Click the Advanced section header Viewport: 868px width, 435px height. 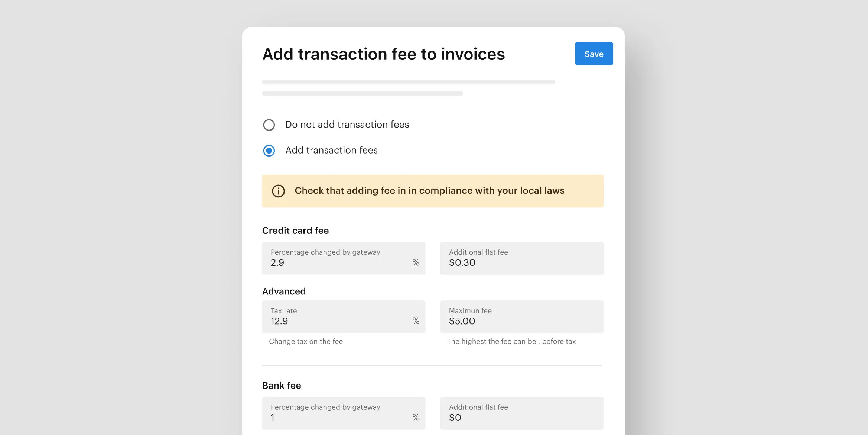(x=284, y=291)
